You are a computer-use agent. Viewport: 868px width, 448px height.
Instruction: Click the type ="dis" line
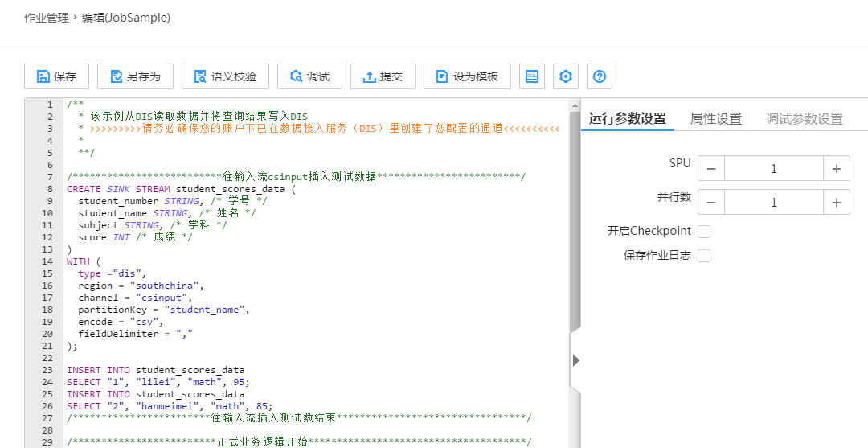pyautogui.click(x=113, y=273)
